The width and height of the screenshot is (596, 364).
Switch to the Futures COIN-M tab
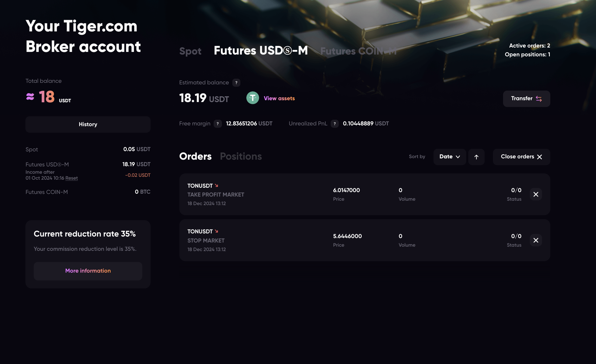tap(358, 51)
